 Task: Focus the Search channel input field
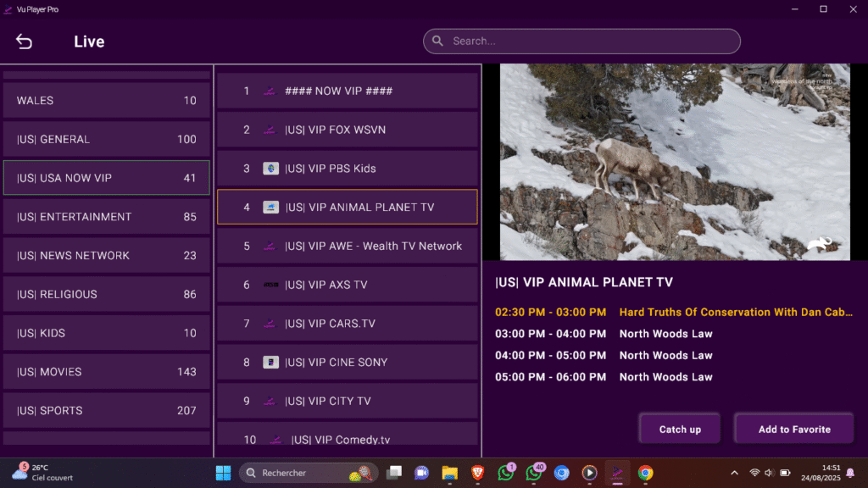pyautogui.click(x=581, y=42)
